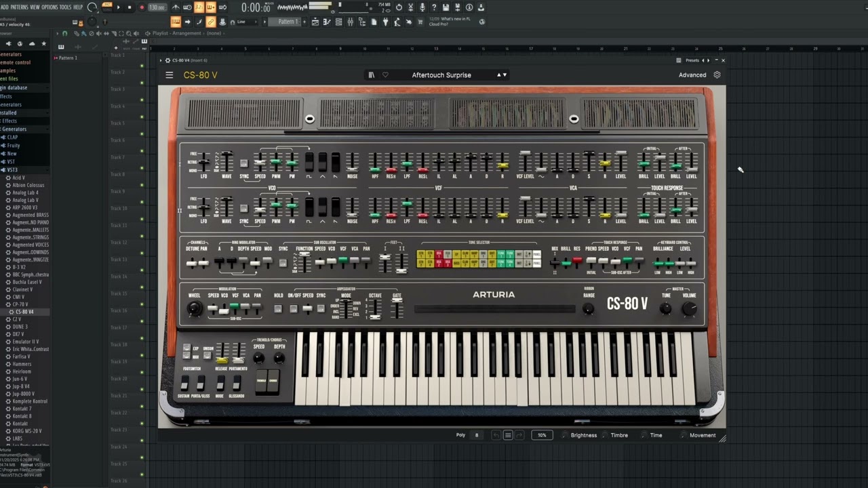Open plugin wrapper Presets menu
868x488 pixels.
click(692, 60)
